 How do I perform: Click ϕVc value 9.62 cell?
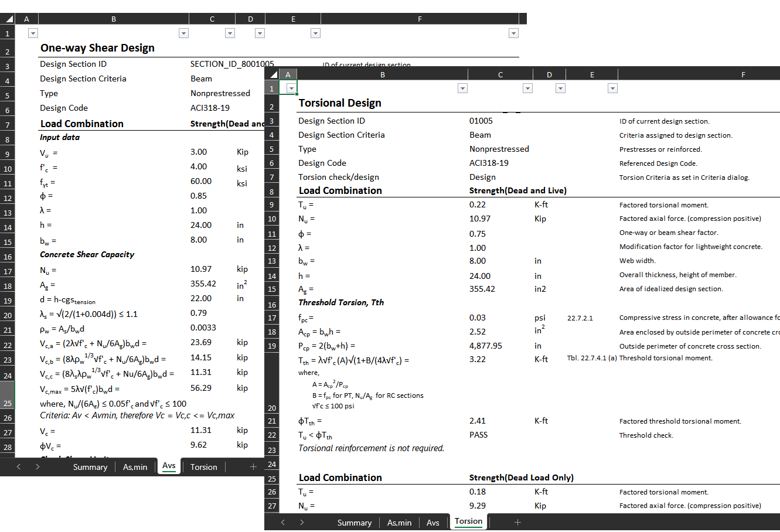199,445
